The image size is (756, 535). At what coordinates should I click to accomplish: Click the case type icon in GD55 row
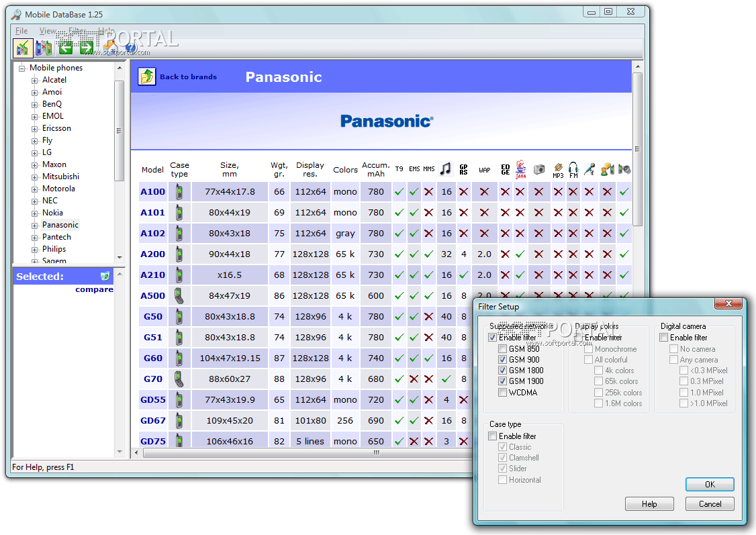tap(179, 400)
